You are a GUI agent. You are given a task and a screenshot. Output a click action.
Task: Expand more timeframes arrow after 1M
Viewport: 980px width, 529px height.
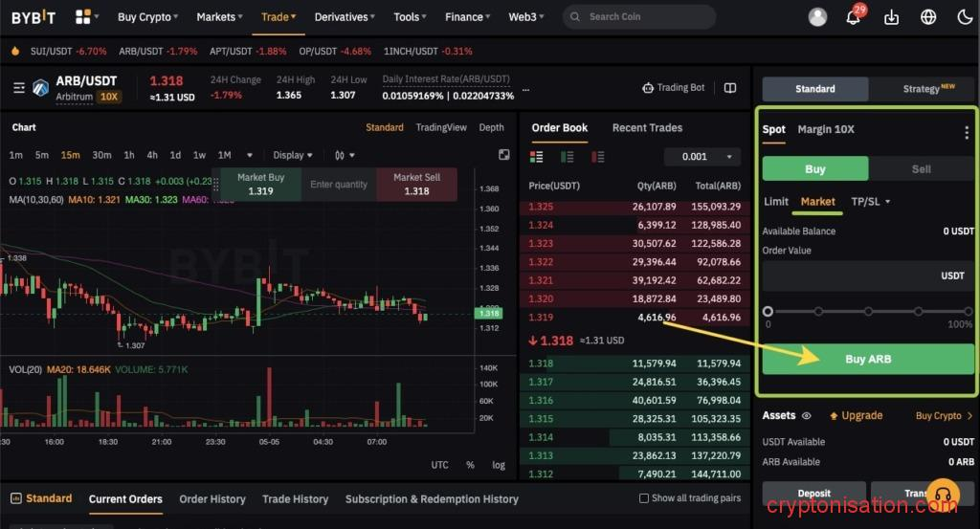[x=250, y=155]
